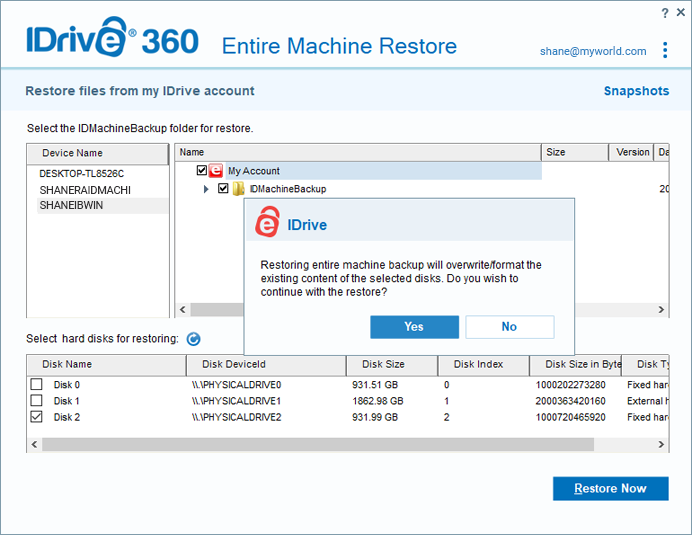
Task: Click the Disk DeviceId column header
Action: [x=267, y=364]
